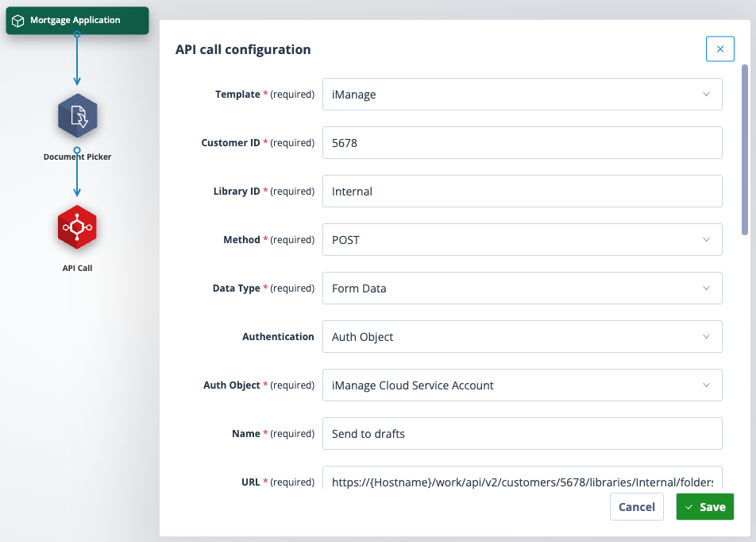Viewport: 756px width, 542px height.
Task: Open the Authentication dropdown
Action: [x=523, y=336]
